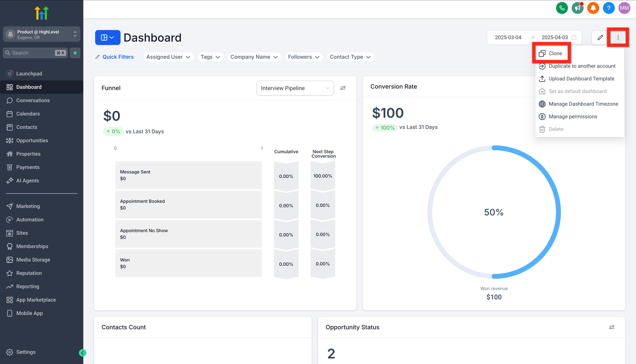Open the orange notifications bell

coord(593,8)
